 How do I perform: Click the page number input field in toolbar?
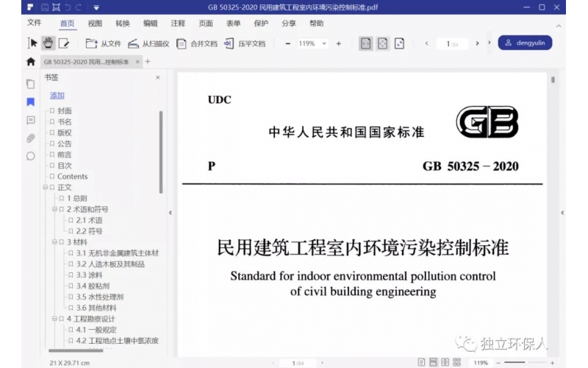point(448,43)
